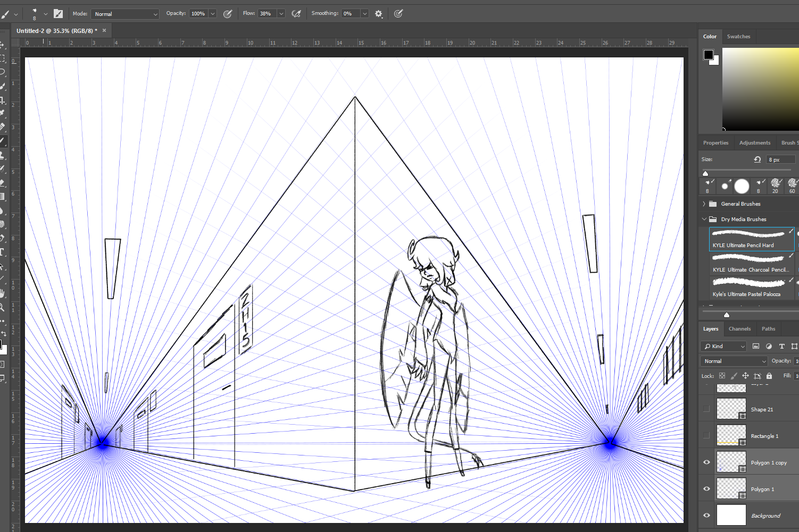Select the Zoom tool
The image size is (799, 532).
click(2, 307)
